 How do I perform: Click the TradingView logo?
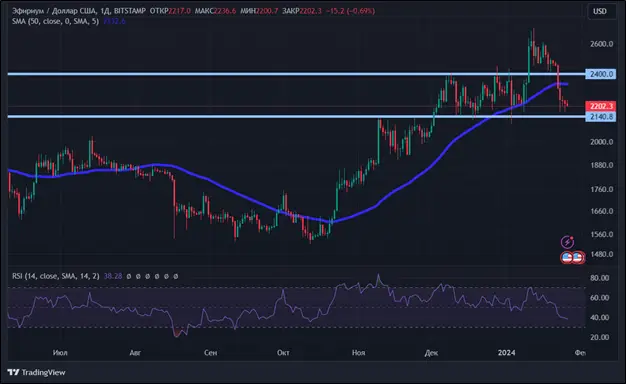click(x=36, y=372)
